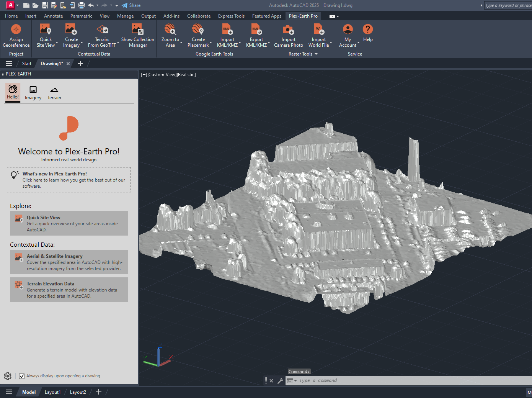This screenshot has height=398, width=532.
Task: Open Show Collection Manager
Action: [138, 36]
